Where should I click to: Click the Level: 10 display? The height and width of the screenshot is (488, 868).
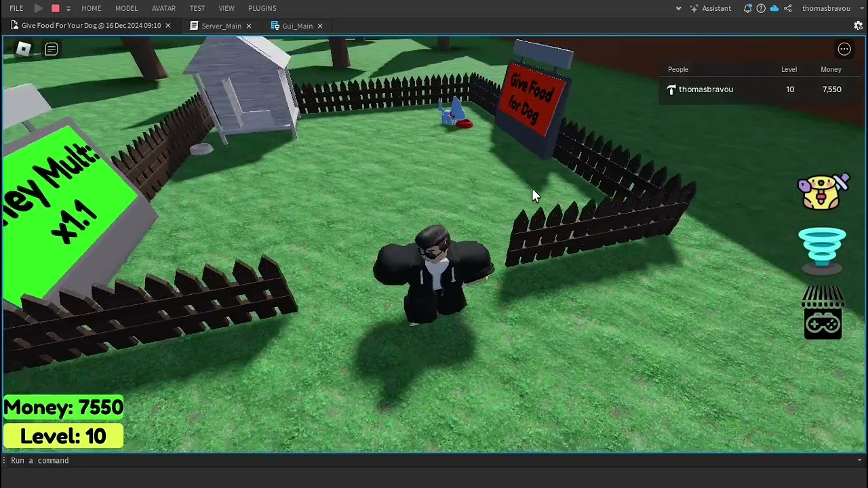pos(64,436)
